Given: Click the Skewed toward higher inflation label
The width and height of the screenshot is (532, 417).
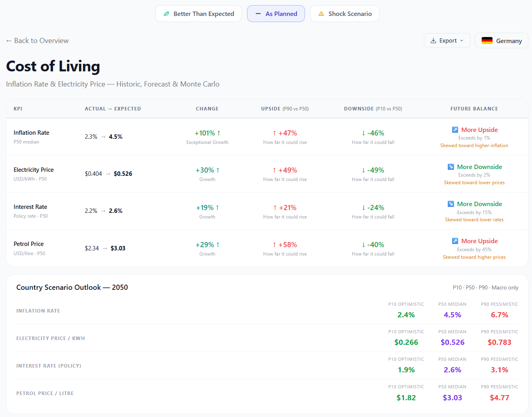Looking at the screenshot, I should click(x=474, y=146).
